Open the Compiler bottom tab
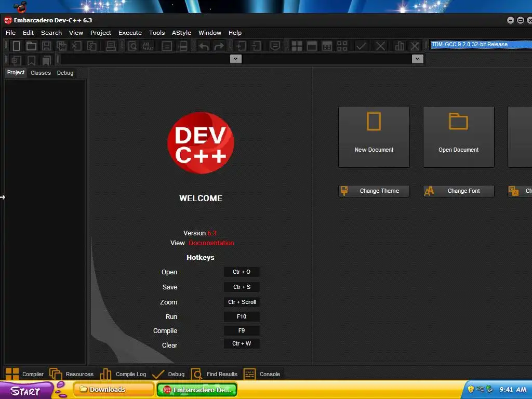The image size is (532, 399). (x=25, y=374)
